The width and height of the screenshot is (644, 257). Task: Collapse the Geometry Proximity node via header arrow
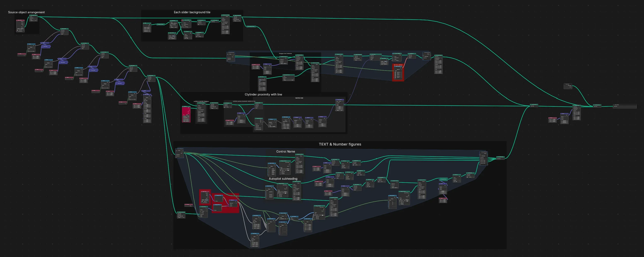[x=256, y=119]
